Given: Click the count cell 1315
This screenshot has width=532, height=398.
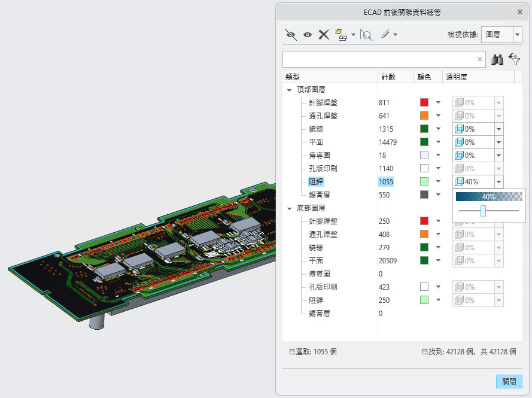Looking at the screenshot, I should pos(386,129).
